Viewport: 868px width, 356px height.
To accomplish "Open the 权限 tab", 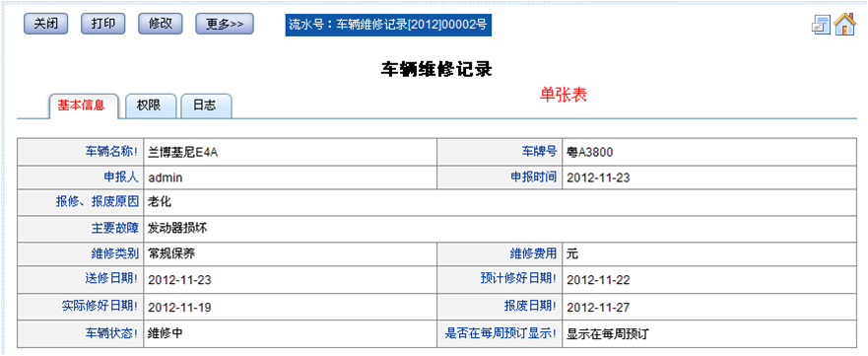I will 151,106.
